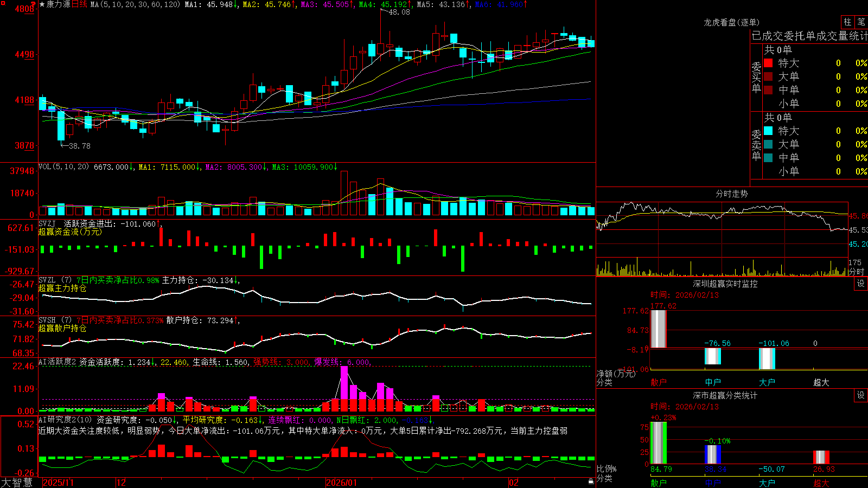
Task: Click the 分时走势 panel title
Action: (x=732, y=194)
